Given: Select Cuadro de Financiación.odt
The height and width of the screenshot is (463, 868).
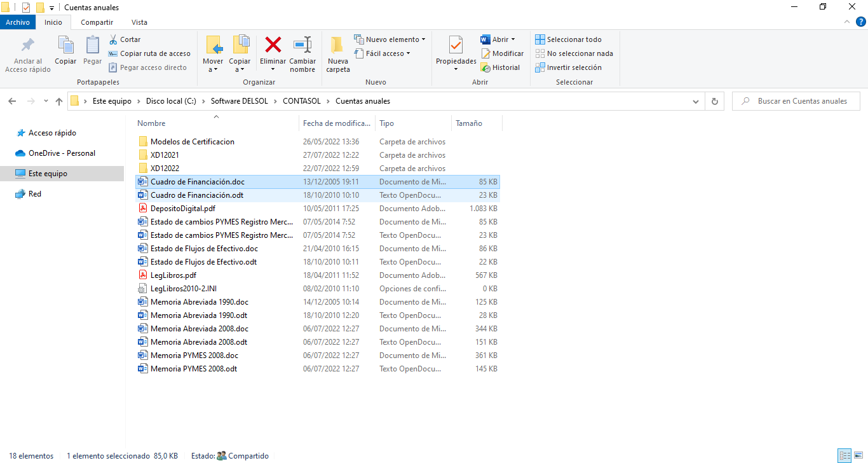Looking at the screenshot, I should point(318,195).
